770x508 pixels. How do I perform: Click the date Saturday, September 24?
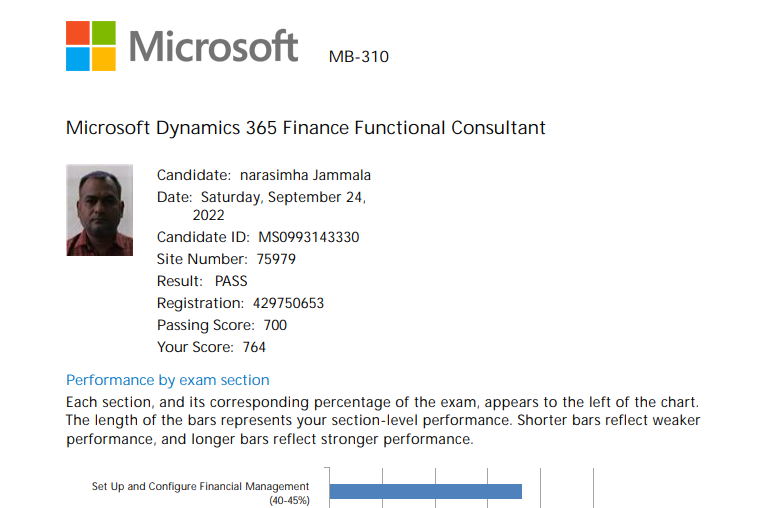283,198
